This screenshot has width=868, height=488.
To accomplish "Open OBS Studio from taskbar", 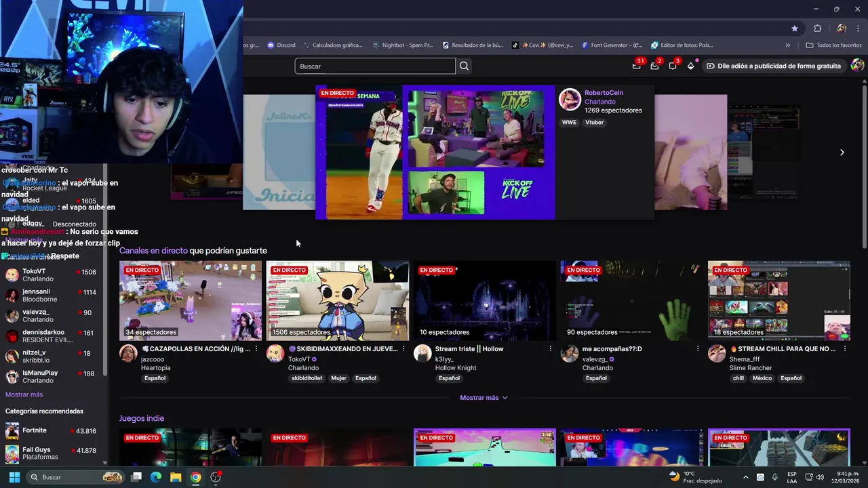I will pyautogui.click(x=216, y=477).
